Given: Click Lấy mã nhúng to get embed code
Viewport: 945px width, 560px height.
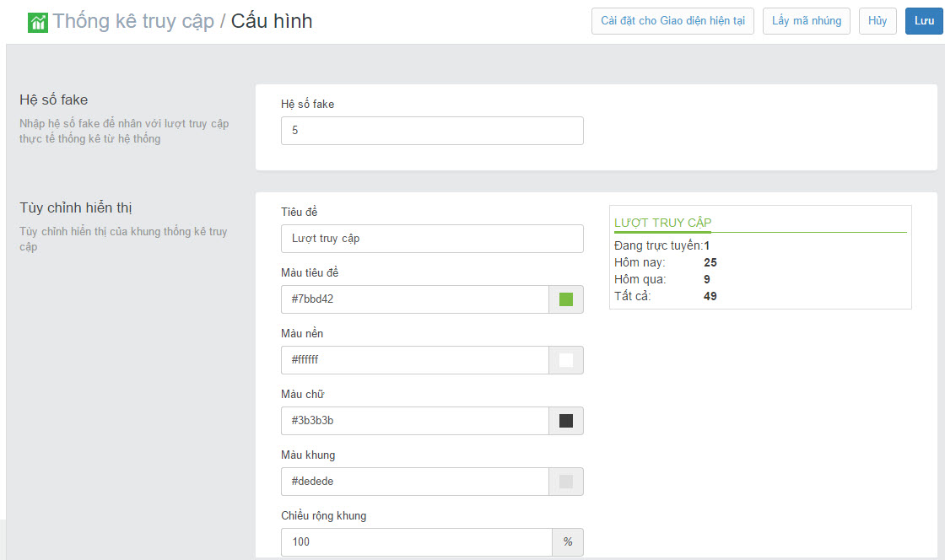Looking at the screenshot, I should (806, 21).
